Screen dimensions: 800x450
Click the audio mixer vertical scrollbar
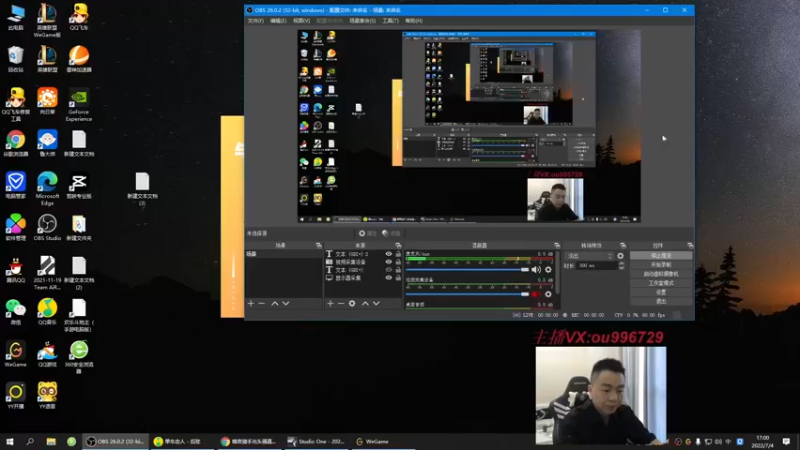pos(557,270)
